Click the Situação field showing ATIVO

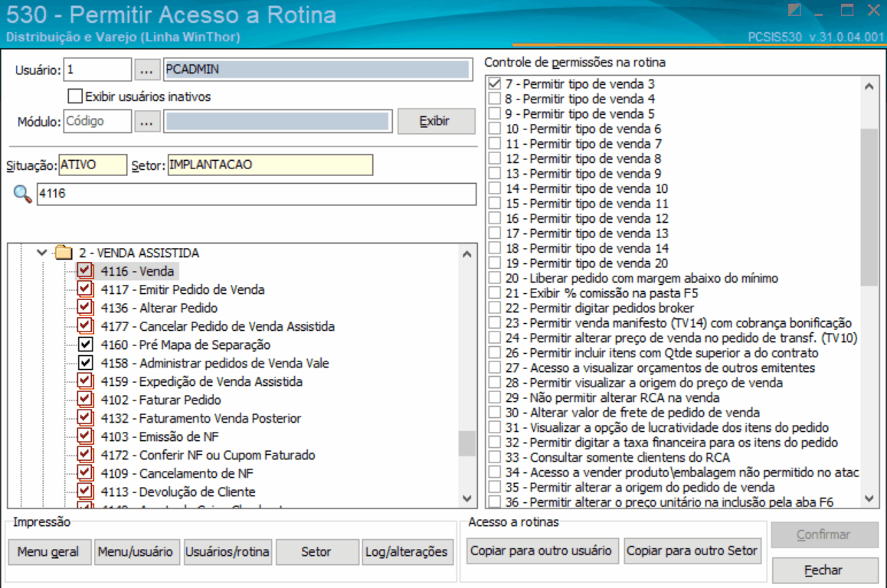pos(93,165)
